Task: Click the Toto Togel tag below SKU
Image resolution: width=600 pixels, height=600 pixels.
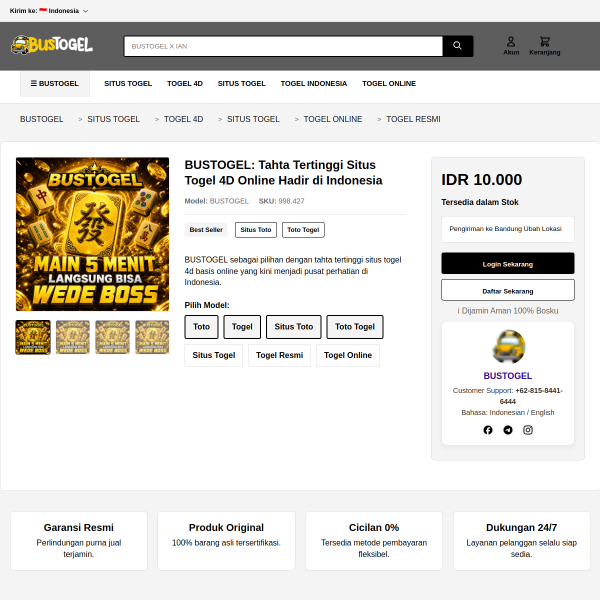Action: tap(303, 230)
